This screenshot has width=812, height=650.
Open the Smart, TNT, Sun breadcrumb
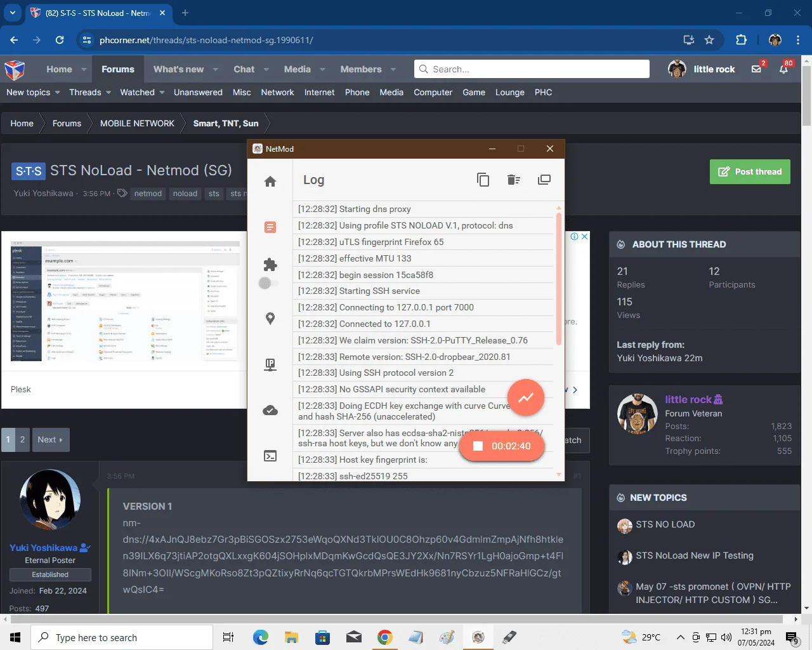[226, 123]
